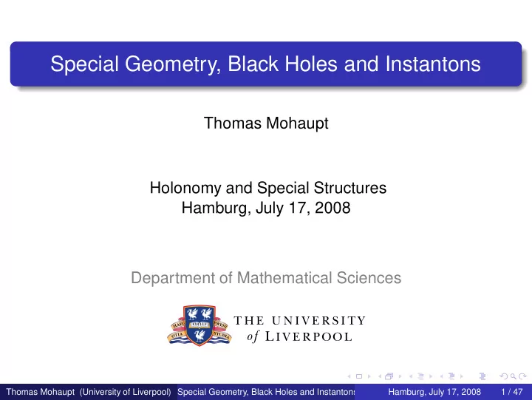
Task: Go to previous frame with the arrow before the stacked frames icon
Action: point(380,376)
